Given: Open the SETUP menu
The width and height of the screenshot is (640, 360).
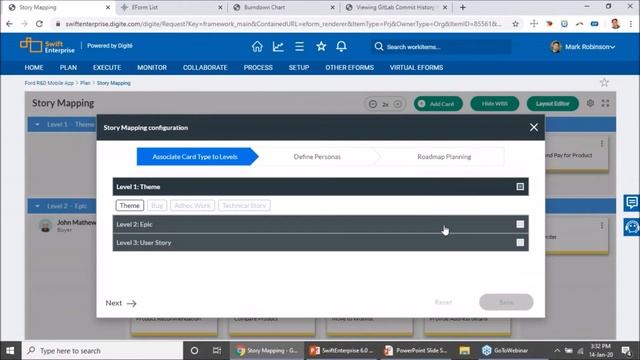Looking at the screenshot, I should coord(299,67).
